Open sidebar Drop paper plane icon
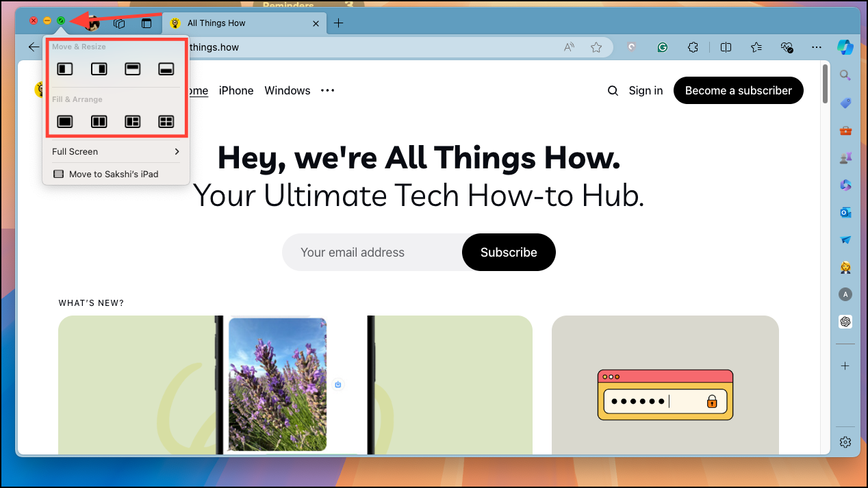 [x=845, y=240]
